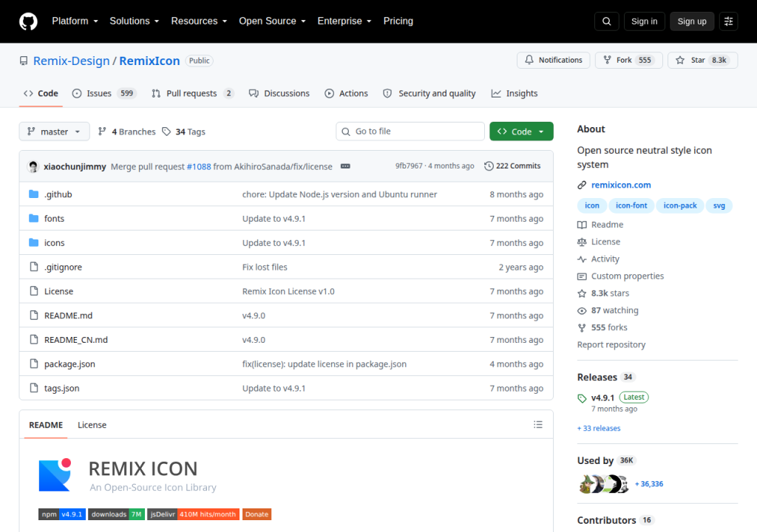The width and height of the screenshot is (757, 532).
Task: Open the search magnifier button
Action: coord(606,21)
